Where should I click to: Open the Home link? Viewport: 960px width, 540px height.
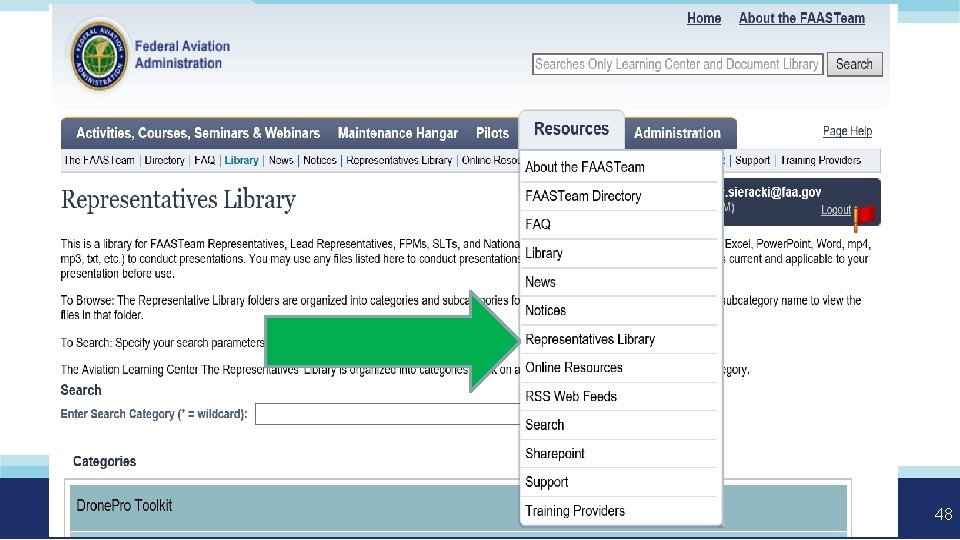tap(703, 18)
